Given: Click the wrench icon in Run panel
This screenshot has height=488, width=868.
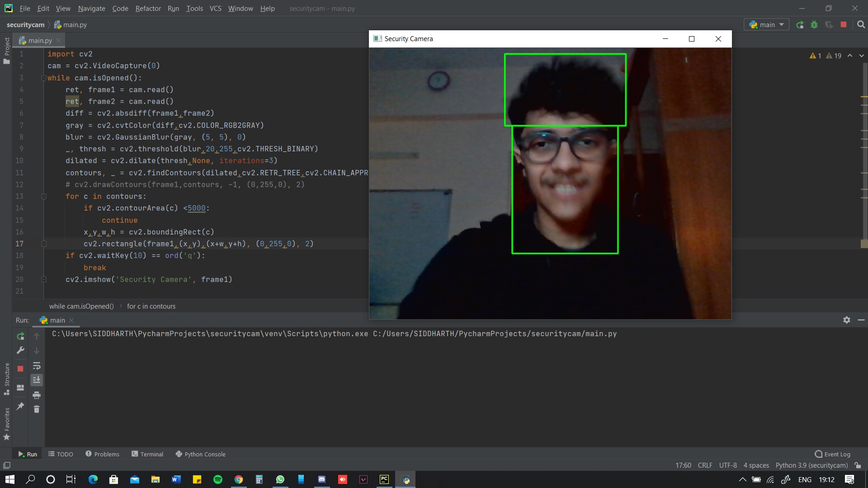Looking at the screenshot, I should click(20, 350).
